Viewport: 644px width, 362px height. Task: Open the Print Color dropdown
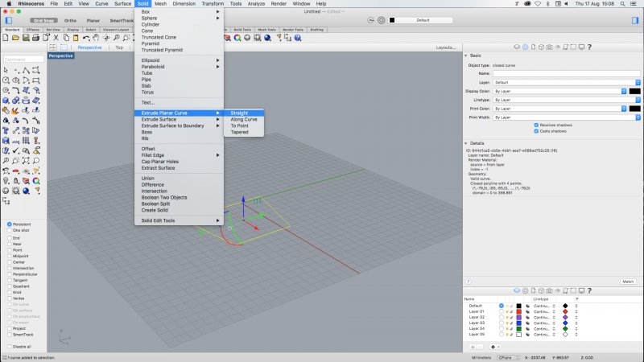[559, 109]
